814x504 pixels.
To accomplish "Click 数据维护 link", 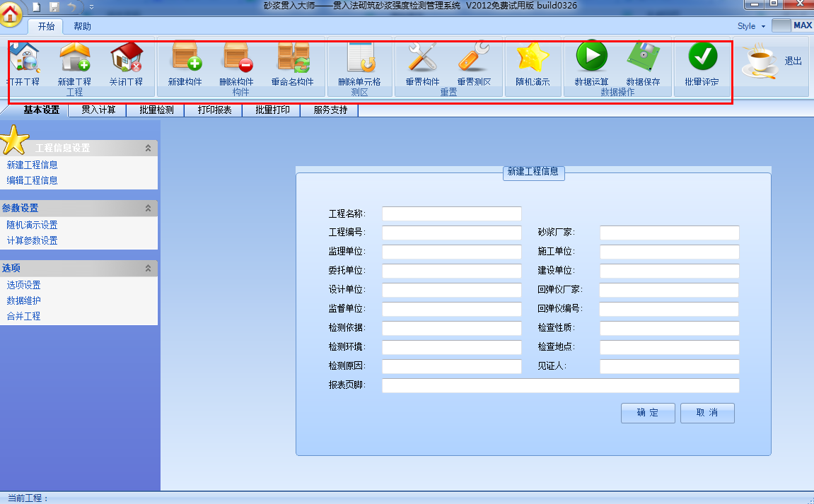I will [23, 301].
